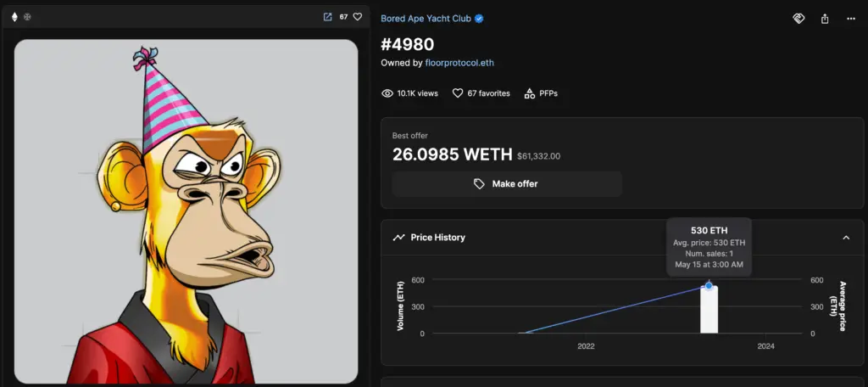Click the snowflake freeze-metadata icon

click(27, 17)
